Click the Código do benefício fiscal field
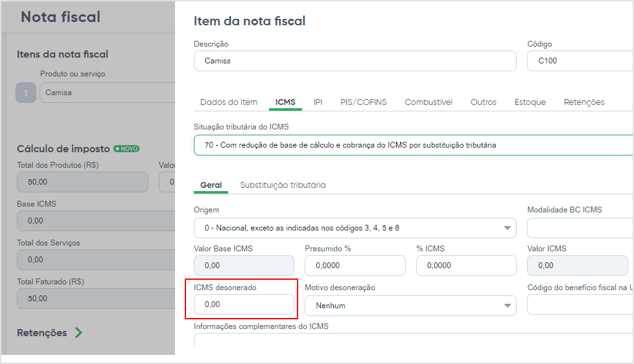Image resolution: width=634 pixels, height=364 pixels. point(580,304)
